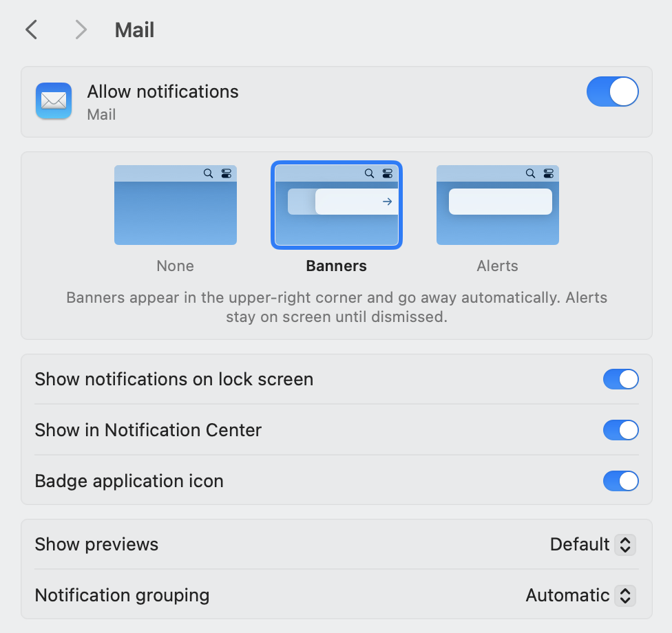Turn off Badge application icon toggle
This screenshot has height=633, width=672.
(620, 481)
